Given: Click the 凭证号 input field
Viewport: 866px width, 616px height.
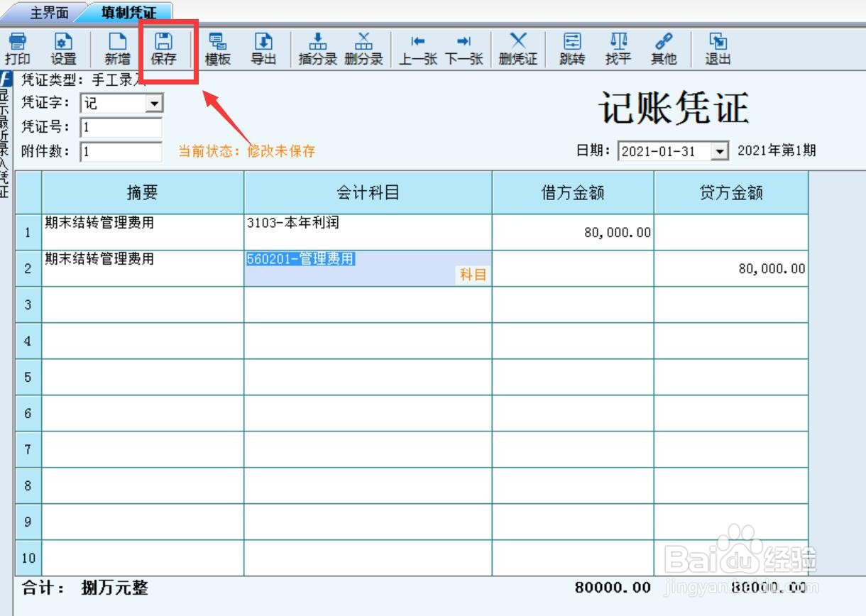Looking at the screenshot, I should [x=121, y=128].
